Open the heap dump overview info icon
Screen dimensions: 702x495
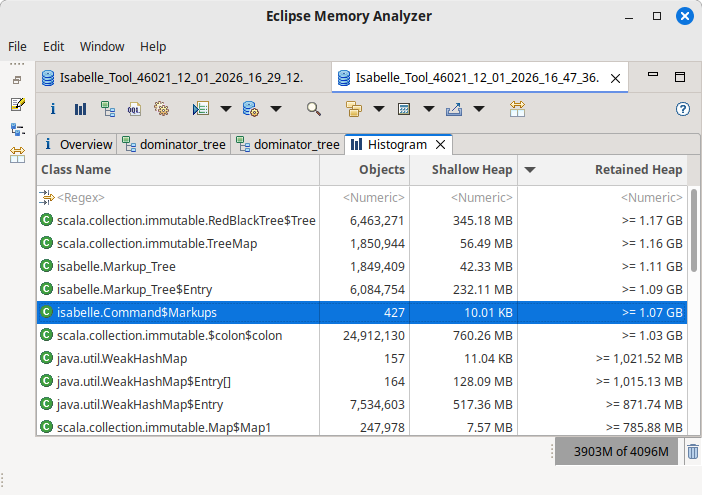[x=53, y=109]
